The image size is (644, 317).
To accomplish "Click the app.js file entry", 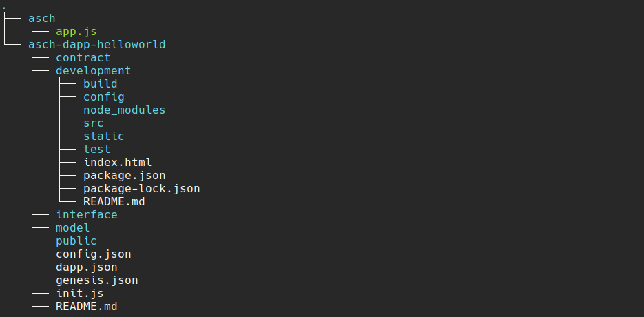I will [x=76, y=32].
